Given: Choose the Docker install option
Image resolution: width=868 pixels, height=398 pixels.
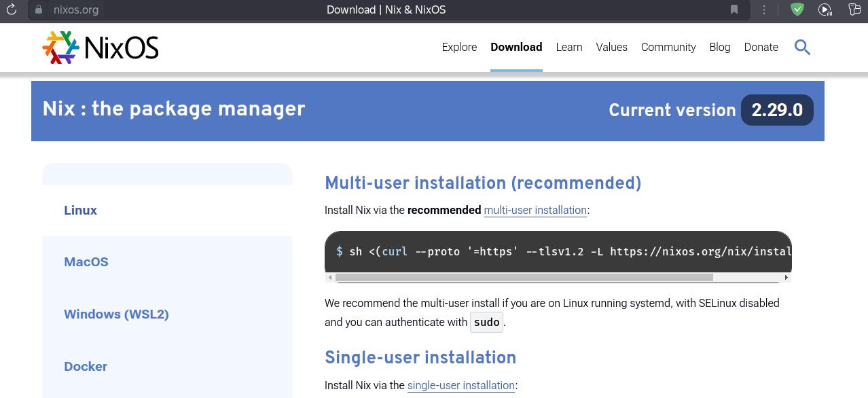Looking at the screenshot, I should tap(86, 366).
